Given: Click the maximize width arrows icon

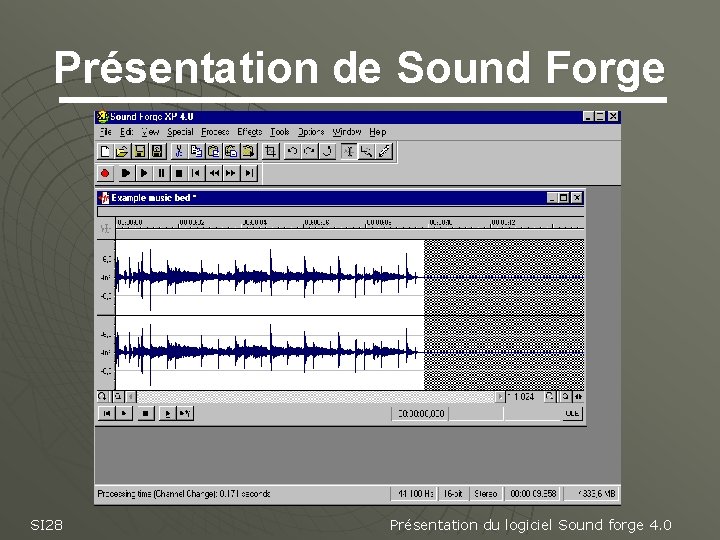Looking at the screenshot, I should tap(578, 396).
